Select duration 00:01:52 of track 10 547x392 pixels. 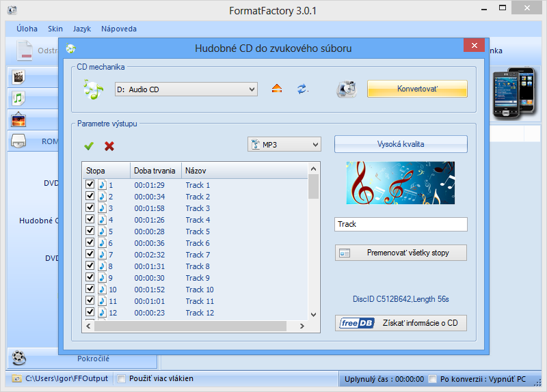coord(149,290)
